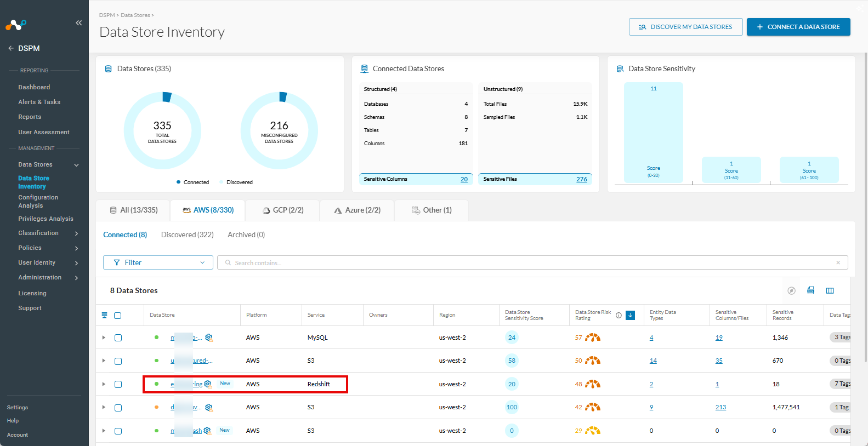Open the Filter dropdown
The height and width of the screenshot is (446, 868).
pyautogui.click(x=158, y=262)
